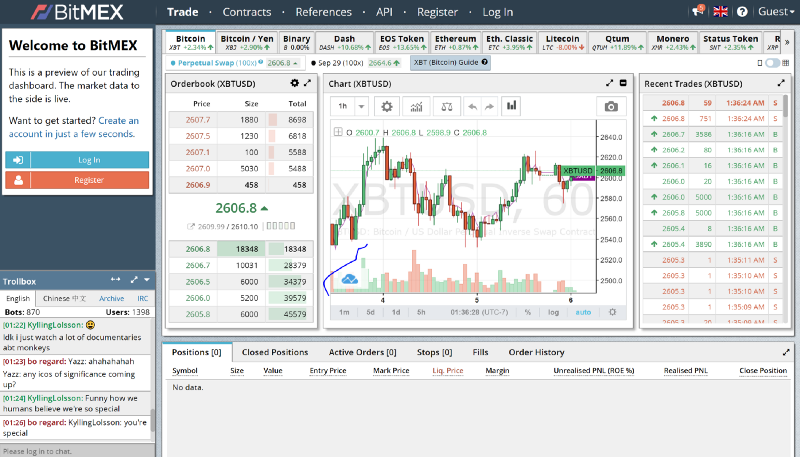Screen dimensions: 800x457
Task: Select Perpetual Swap (100x) contract
Action: (235, 63)
